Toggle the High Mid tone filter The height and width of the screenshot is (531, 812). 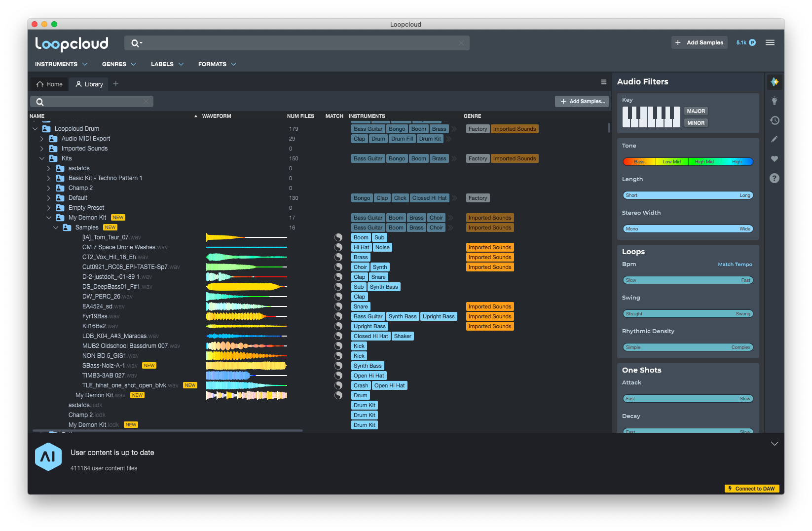tap(704, 162)
